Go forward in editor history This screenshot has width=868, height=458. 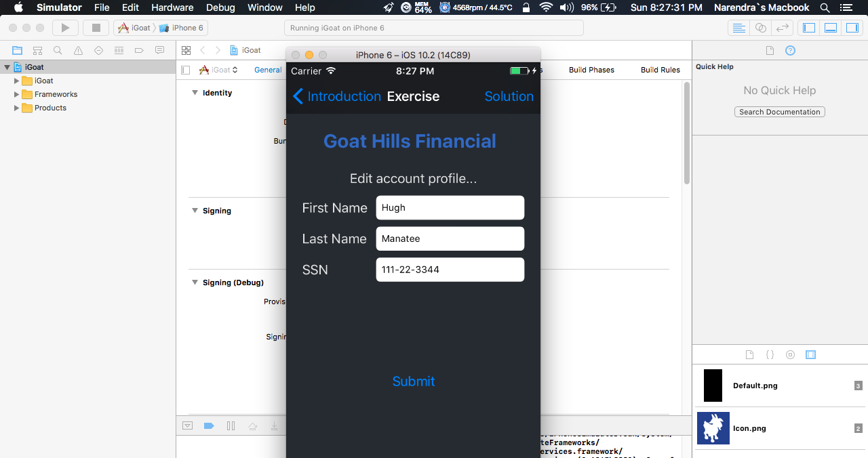click(x=218, y=50)
